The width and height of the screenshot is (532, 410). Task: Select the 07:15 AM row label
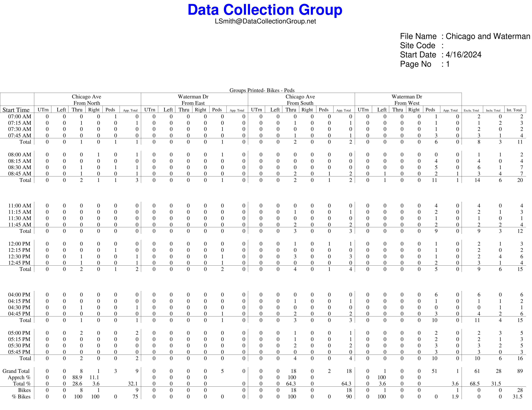[x=20, y=123]
